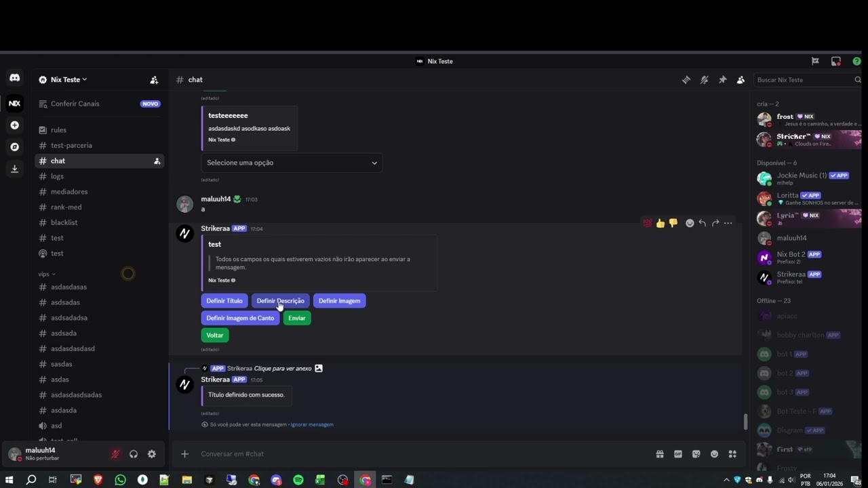The width and height of the screenshot is (868, 488).
Task: Open the quests flag icon
Action: 815,61
